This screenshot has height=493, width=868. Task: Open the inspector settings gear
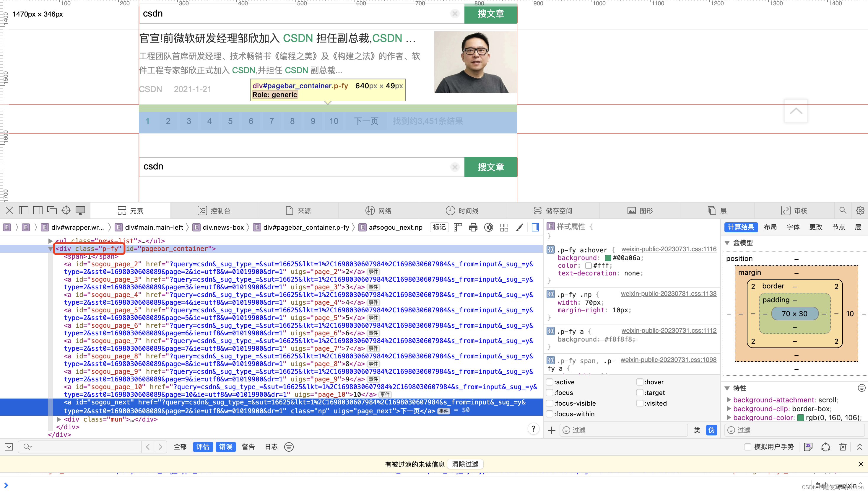860,210
